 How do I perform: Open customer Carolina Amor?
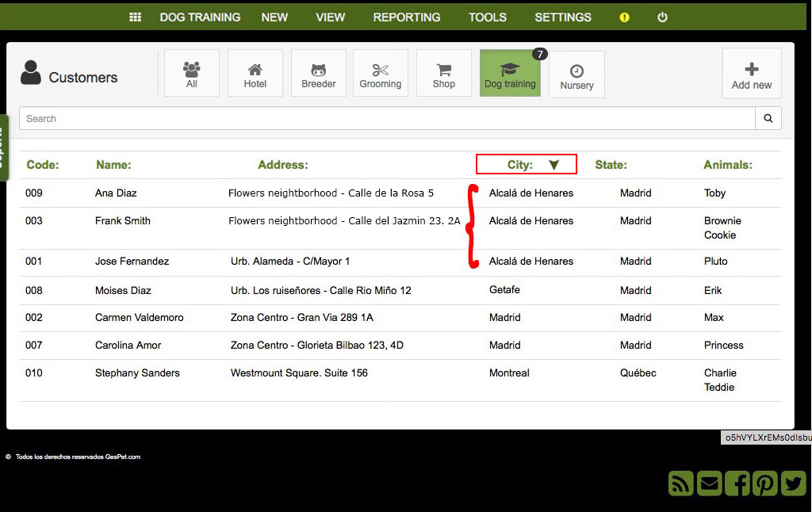pyautogui.click(x=128, y=345)
